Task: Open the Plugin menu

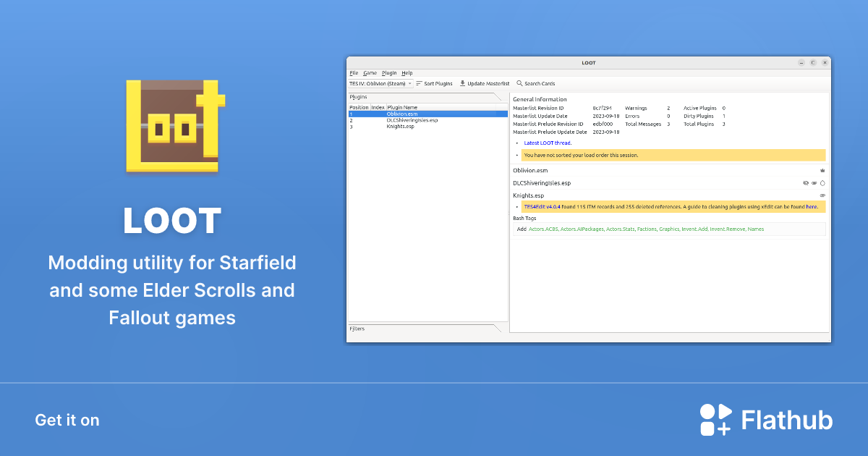Action: point(389,73)
